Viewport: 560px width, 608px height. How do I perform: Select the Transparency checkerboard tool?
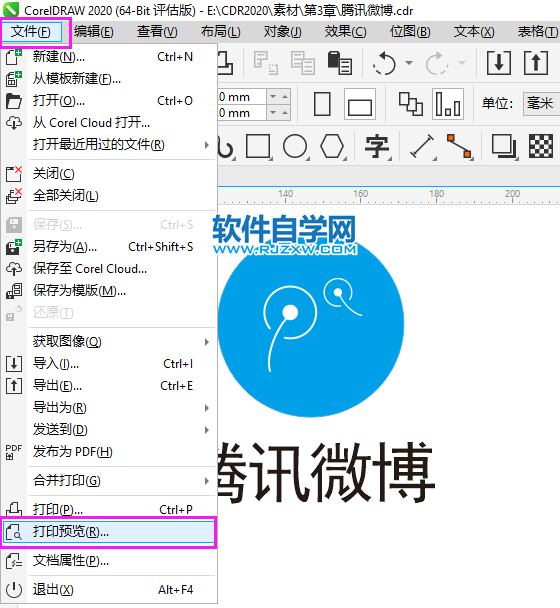coord(541,146)
